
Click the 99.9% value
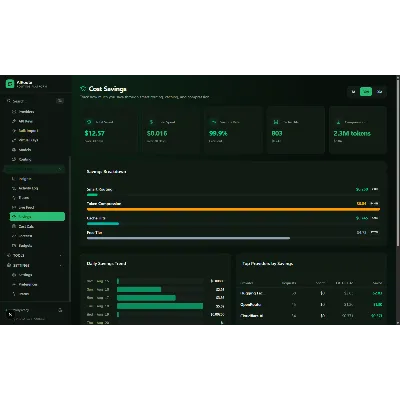pos(218,133)
